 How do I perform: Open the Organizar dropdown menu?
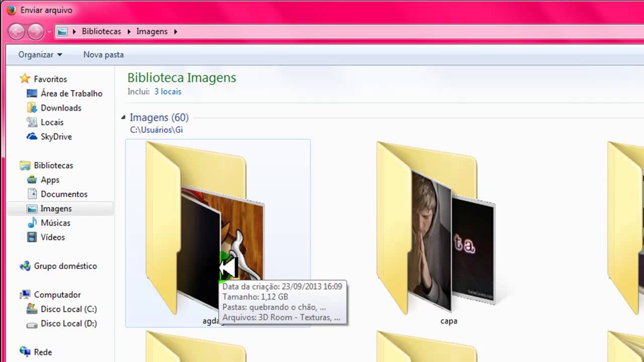[x=40, y=54]
